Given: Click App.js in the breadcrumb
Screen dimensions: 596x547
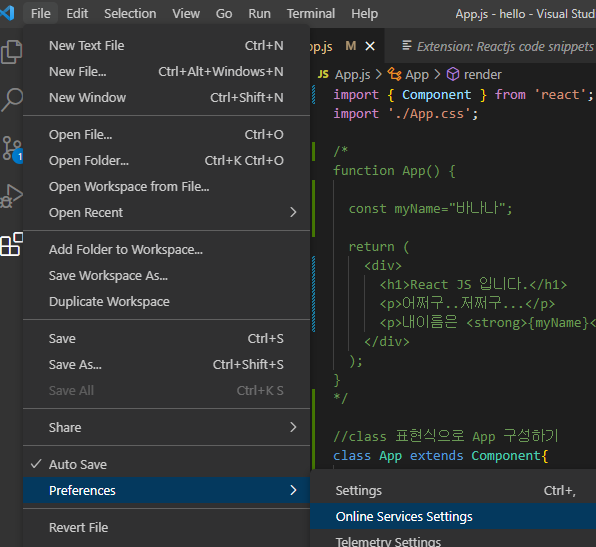Looking at the screenshot, I should pyautogui.click(x=352, y=75).
